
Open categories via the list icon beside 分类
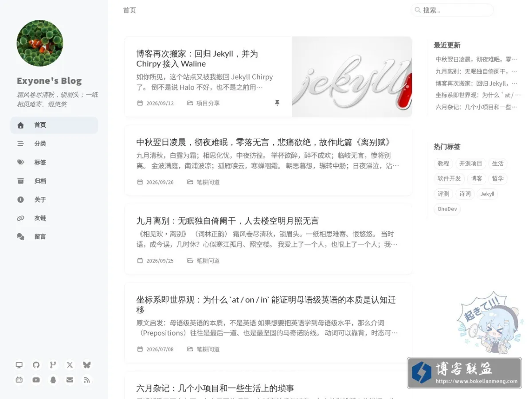(20, 144)
